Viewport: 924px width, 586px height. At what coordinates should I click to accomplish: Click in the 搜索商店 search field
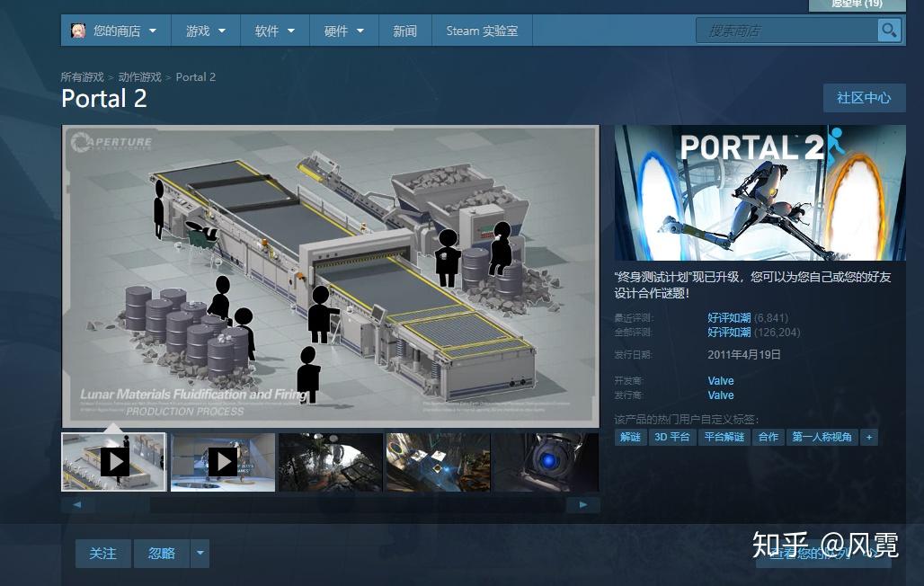pyautogui.click(x=786, y=31)
